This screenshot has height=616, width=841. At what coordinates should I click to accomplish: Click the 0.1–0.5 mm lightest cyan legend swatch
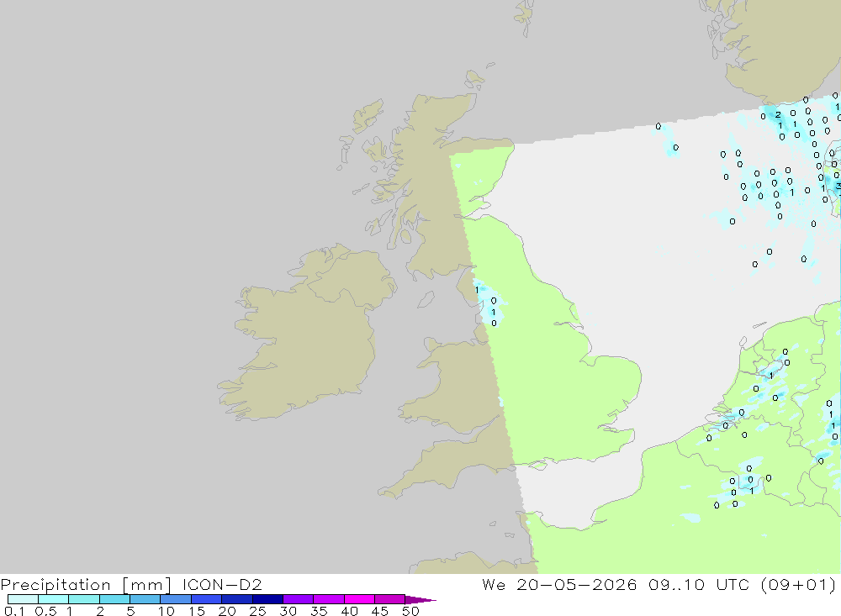tap(23, 599)
